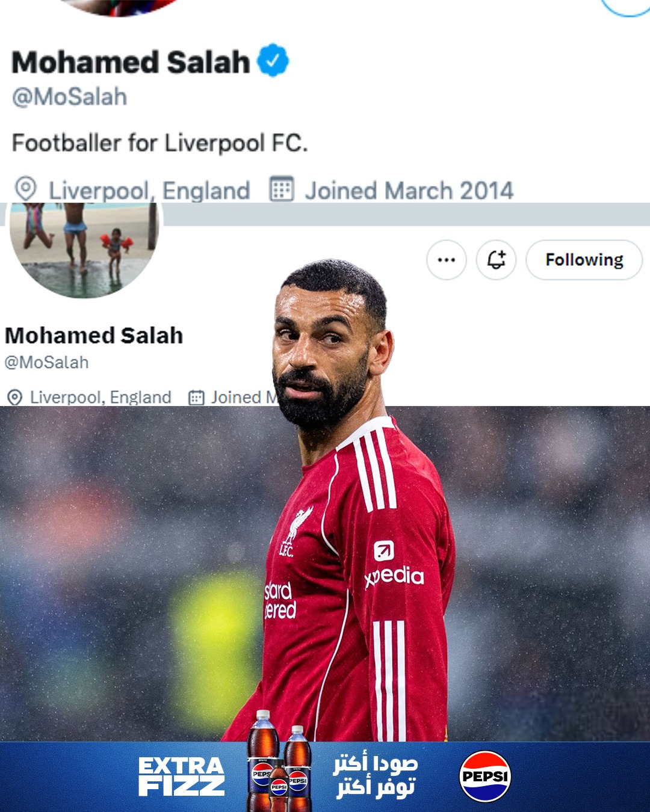Select the smaller @MoSalah handle below name
The width and height of the screenshot is (650, 812).
[x=47, y=363]
